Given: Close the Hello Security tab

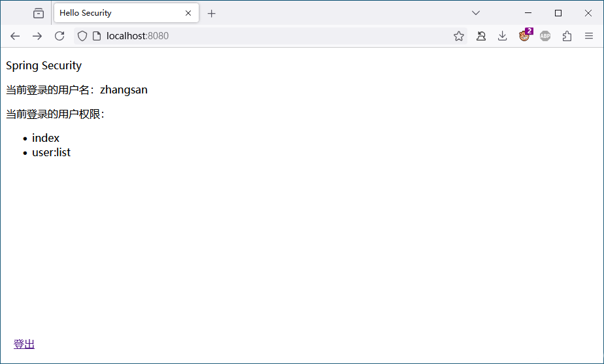Looking at the screenshot, I should coord(188,13).
